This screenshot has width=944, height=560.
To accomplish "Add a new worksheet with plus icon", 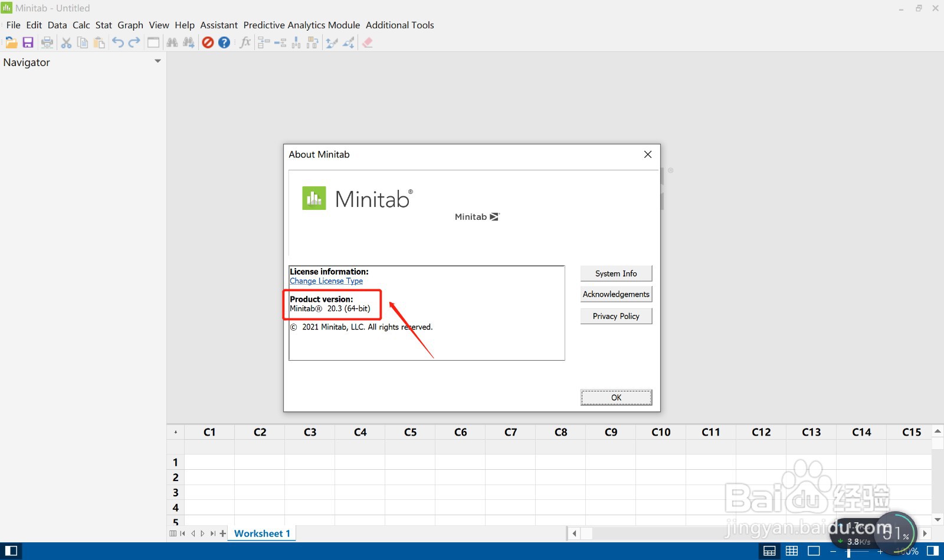I will pos(222,533).
